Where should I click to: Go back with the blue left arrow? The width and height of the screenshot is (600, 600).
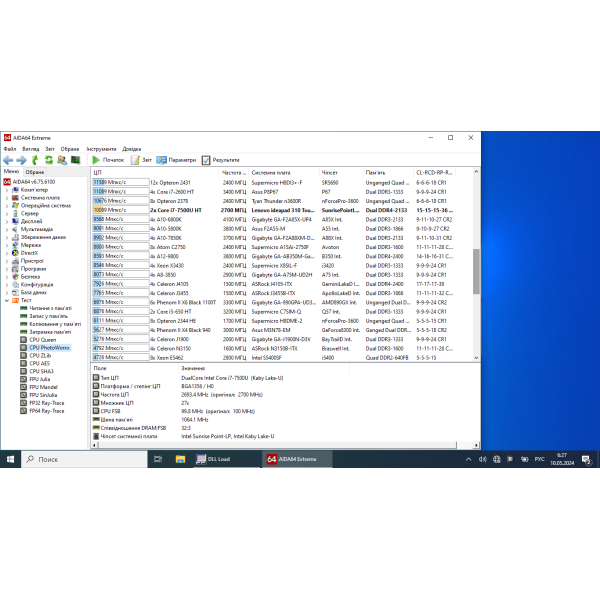8,160
